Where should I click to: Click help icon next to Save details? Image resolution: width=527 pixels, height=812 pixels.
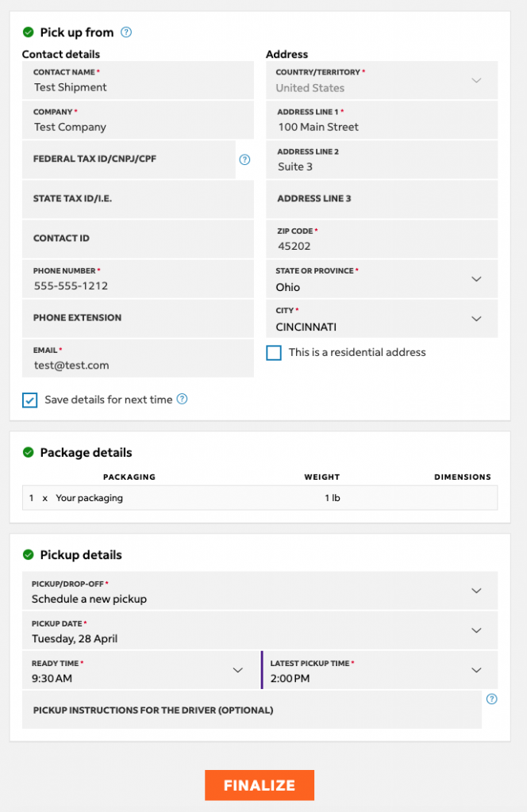pyautogui.click(x=182, y=399)
